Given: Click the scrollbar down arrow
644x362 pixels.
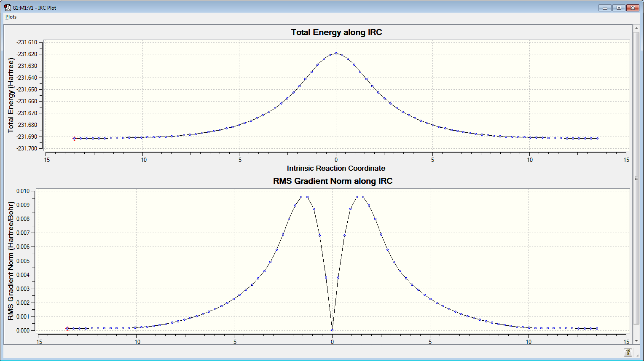Looking at the screenshot, I should pos(636,341).
